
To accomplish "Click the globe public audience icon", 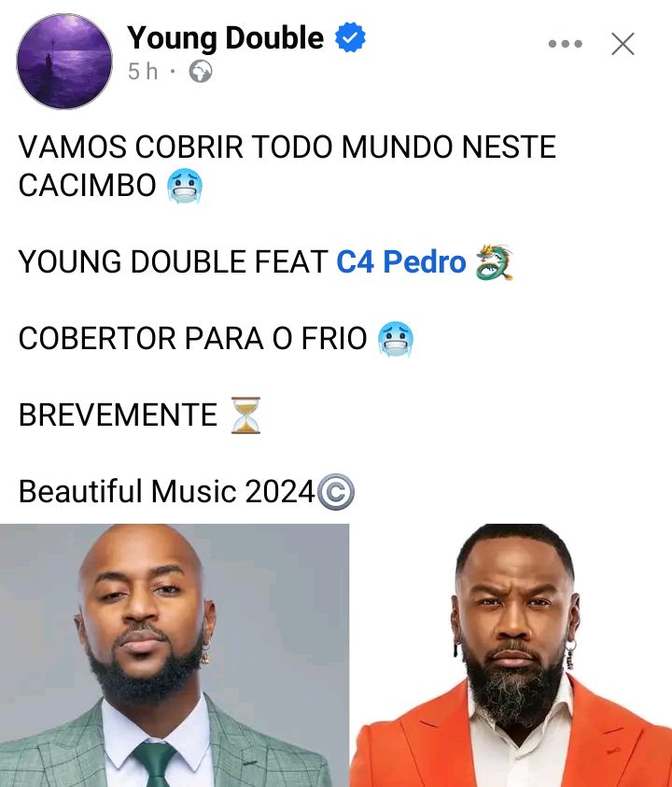I will [201, 71].
